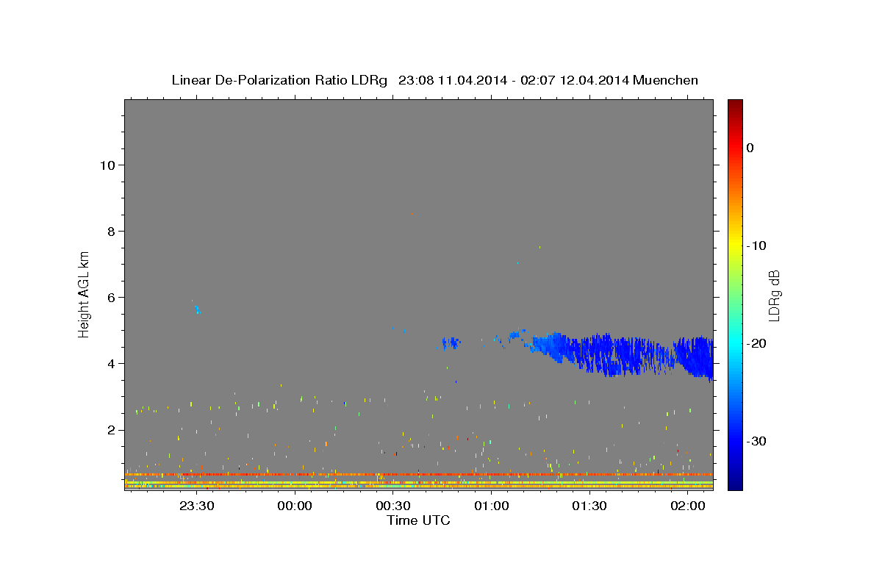Click the 02:00 time tick label

[x=688, y=506]
